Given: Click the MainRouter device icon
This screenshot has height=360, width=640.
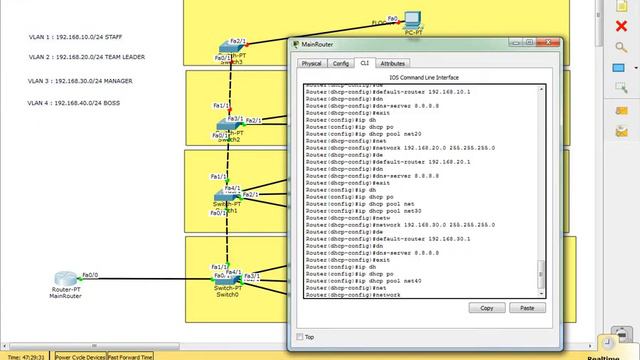Looking at the screenshot, I should pos(65,278).
